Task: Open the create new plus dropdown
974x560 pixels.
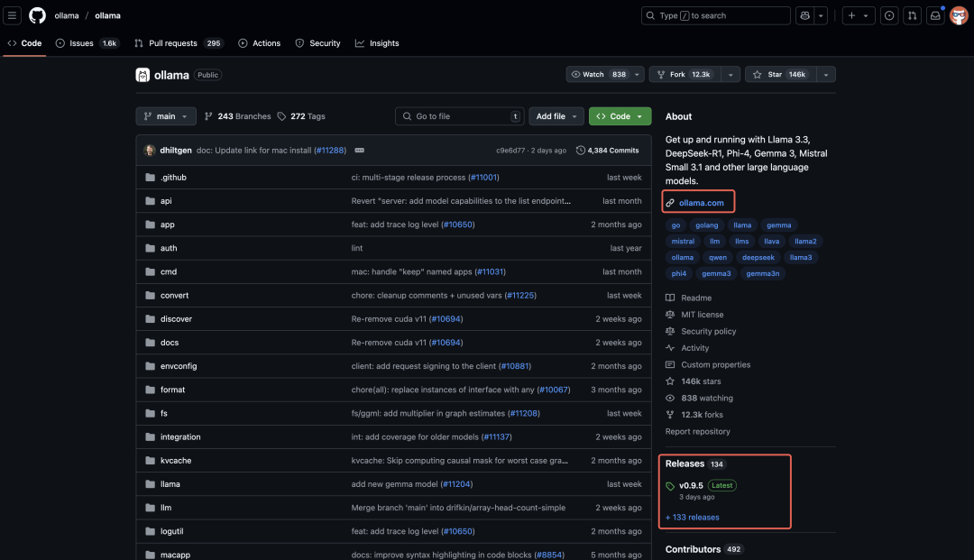Action: coord(858,15)
